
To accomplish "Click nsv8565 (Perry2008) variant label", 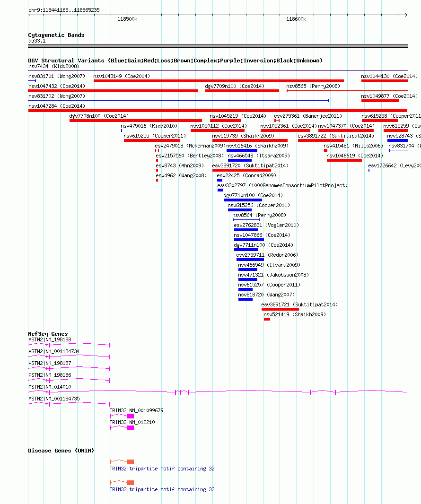I will [x=313, y=86].
